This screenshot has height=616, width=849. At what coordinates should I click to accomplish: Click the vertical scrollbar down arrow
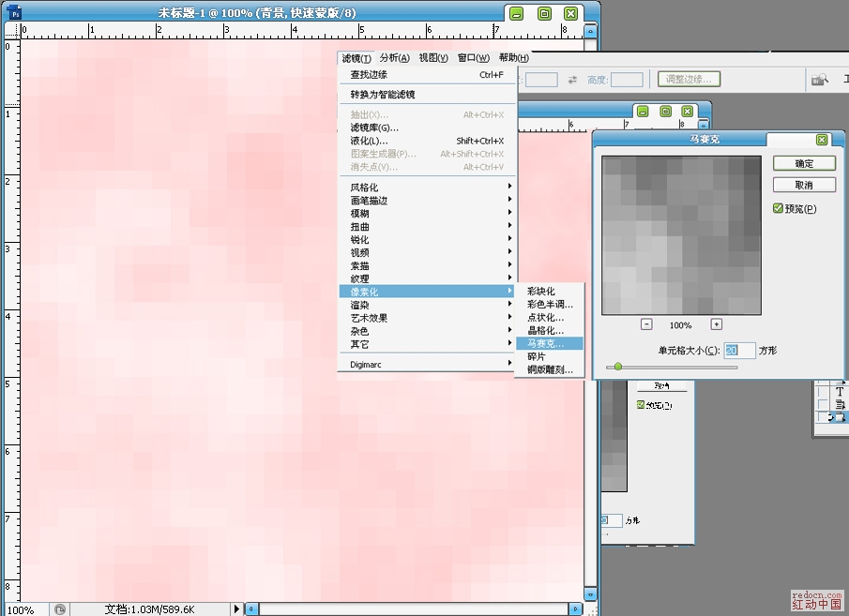(591, 594)
